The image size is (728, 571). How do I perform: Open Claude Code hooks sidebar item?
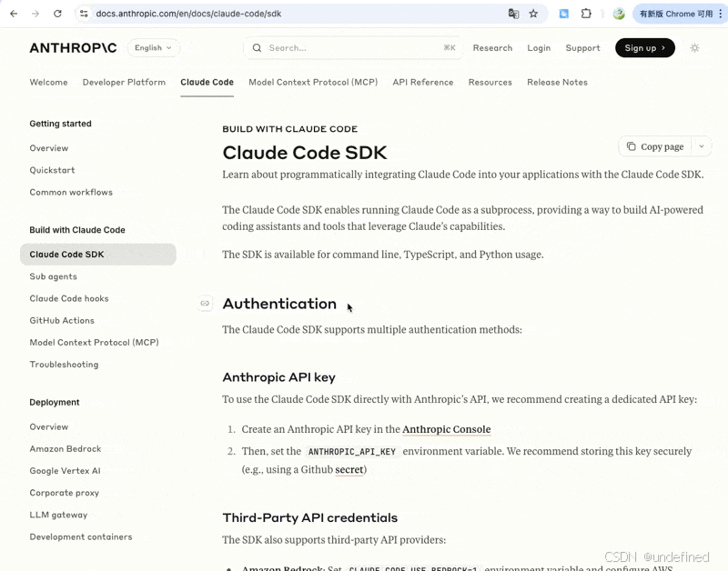coord(69,298)
